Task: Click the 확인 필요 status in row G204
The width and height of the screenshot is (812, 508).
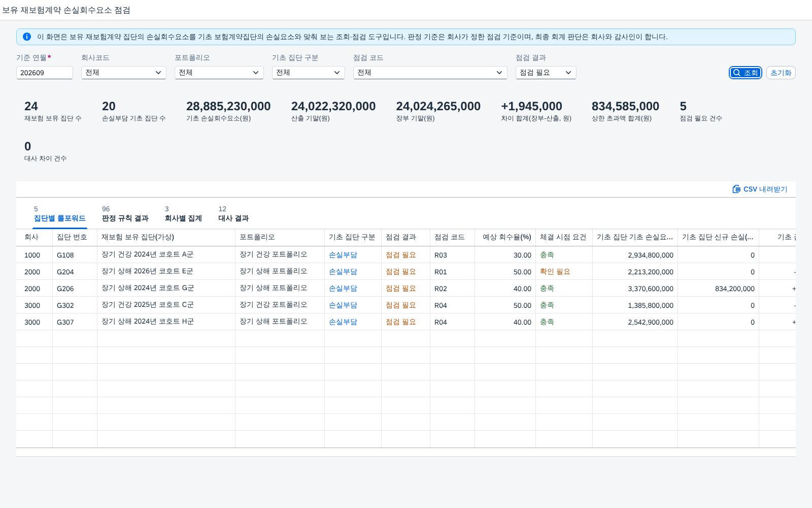Action: 555,272
